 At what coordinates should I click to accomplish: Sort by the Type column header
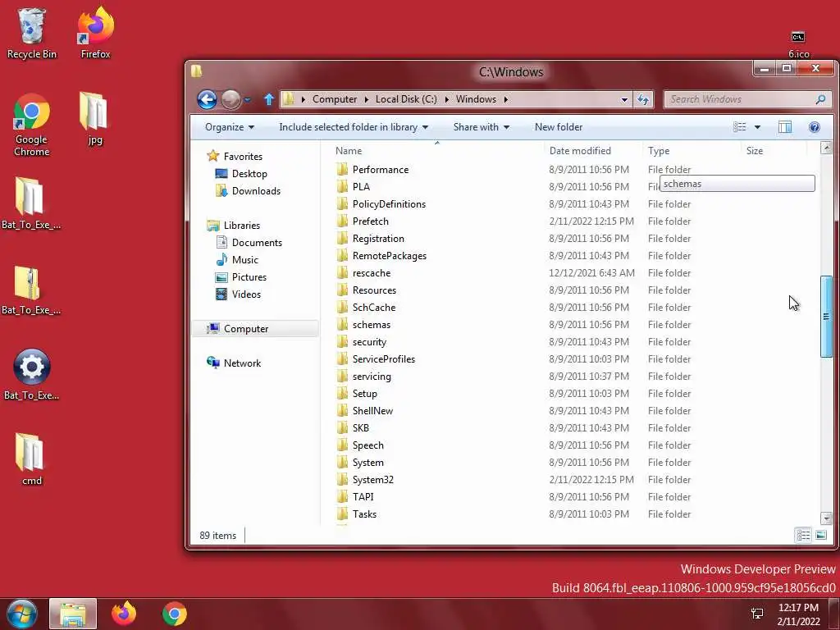click(x=692, y=151)
